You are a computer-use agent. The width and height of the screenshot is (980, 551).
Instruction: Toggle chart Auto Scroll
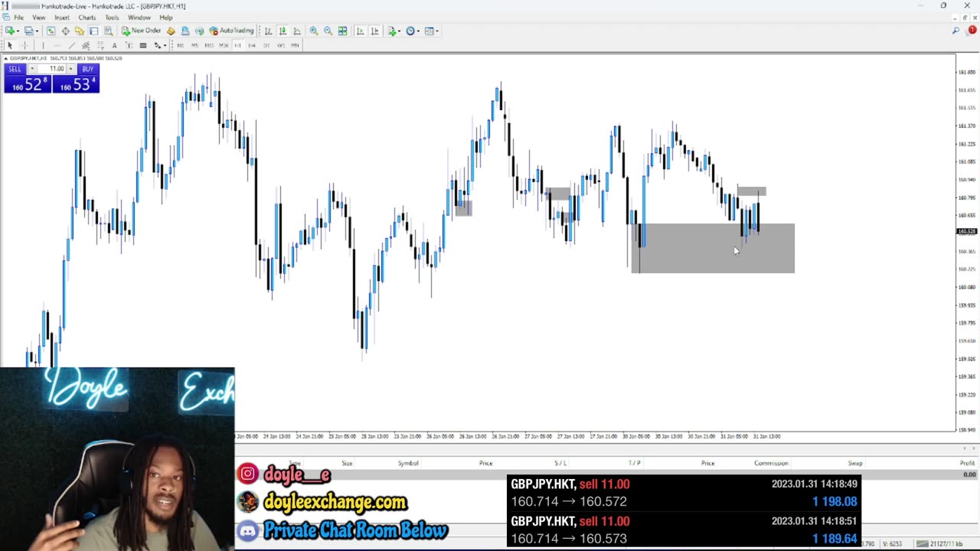360,31
